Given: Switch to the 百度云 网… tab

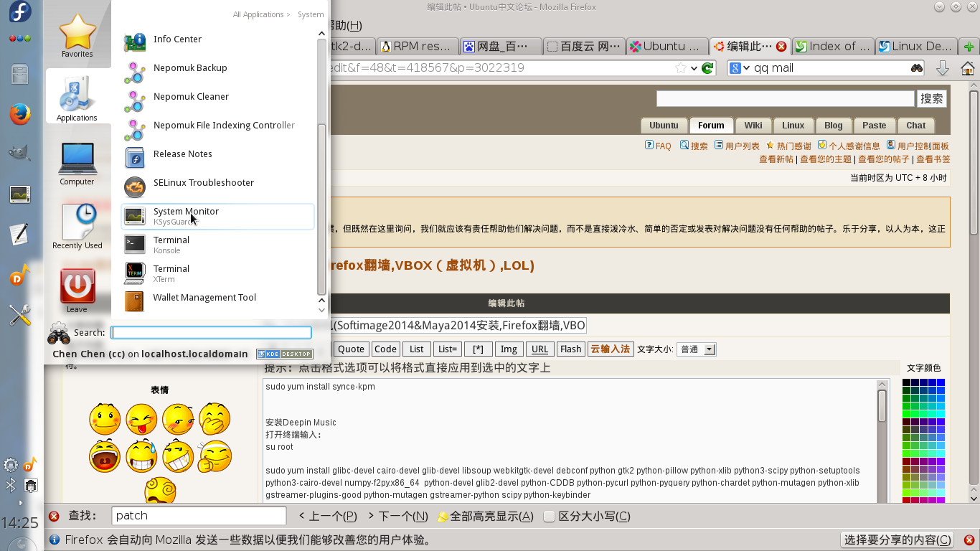Looking at the screenshot, I should [583, 46].
